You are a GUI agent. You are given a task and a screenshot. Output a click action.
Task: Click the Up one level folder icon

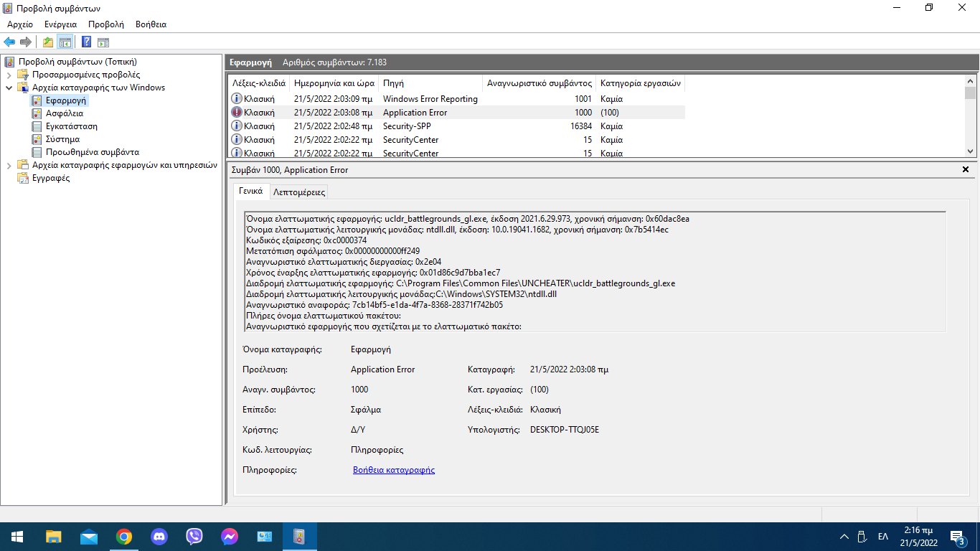pyautogui.click(x=47, y=42)
